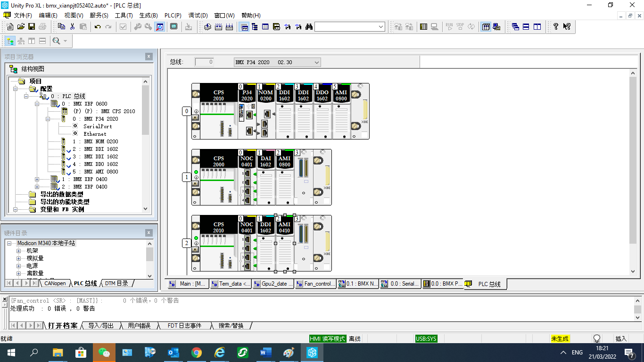Switch browser to structural view icon
The image size is (644, 362).
pyautogui.click(x=10, y=41)
